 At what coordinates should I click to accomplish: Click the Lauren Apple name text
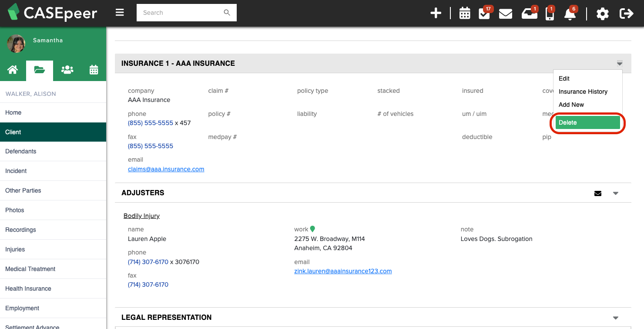(147, 239)
